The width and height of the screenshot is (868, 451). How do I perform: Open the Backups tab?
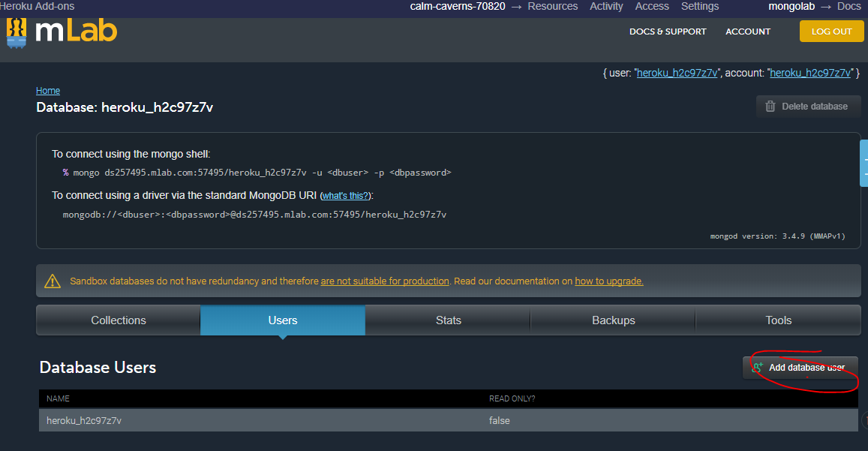614,320
